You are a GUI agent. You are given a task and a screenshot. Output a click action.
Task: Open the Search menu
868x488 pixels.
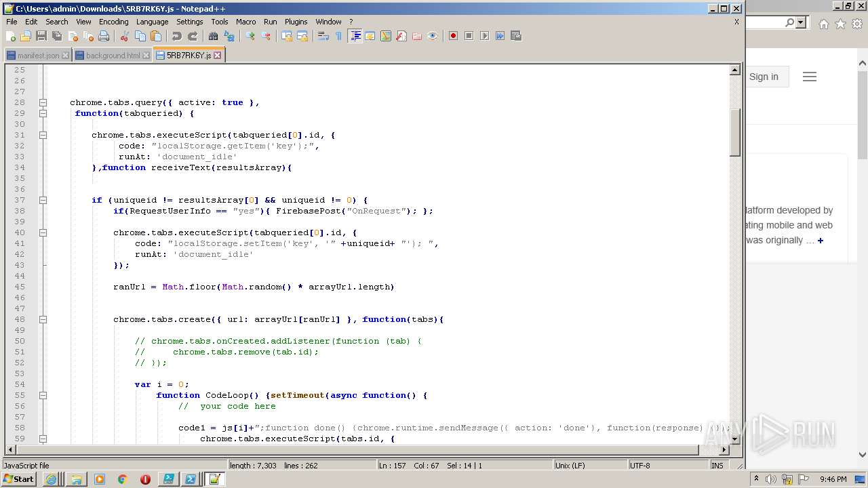(x=57, y=22)
